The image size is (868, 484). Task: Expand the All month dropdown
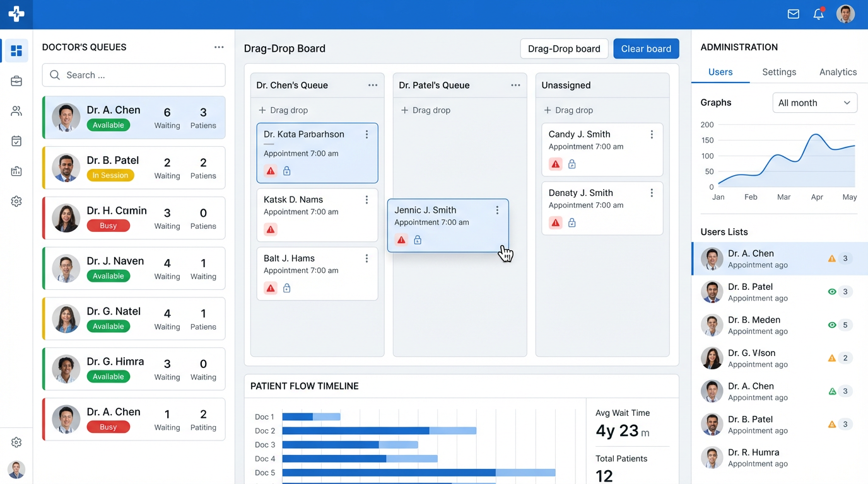coord(814,103)
